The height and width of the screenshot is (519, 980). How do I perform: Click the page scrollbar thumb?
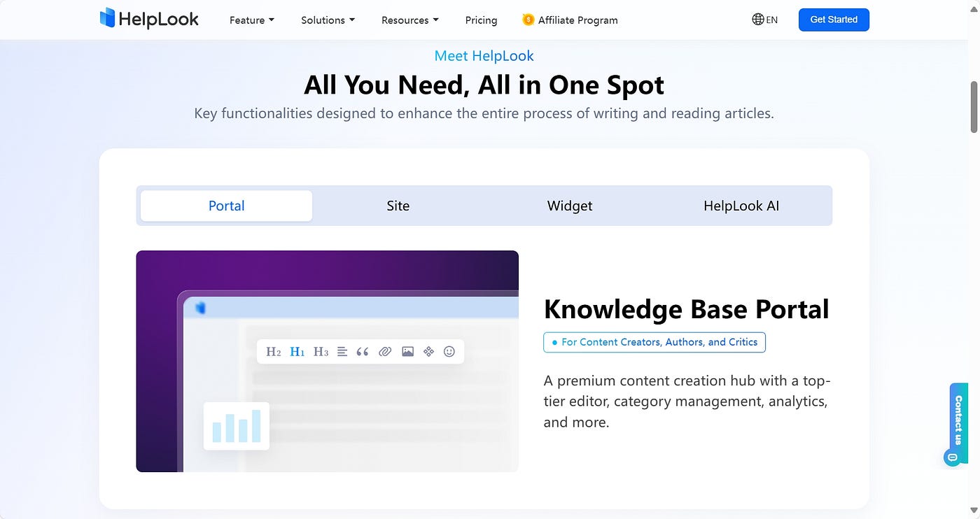click(x=974, y=106)
